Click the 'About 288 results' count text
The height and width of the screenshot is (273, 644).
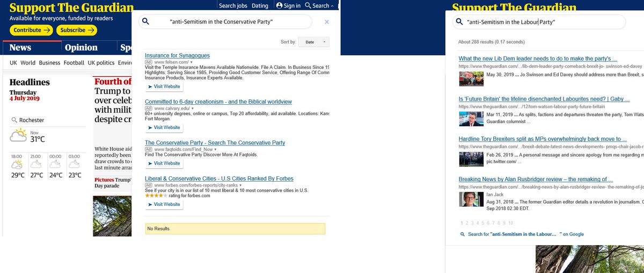[x=491, y=41]
